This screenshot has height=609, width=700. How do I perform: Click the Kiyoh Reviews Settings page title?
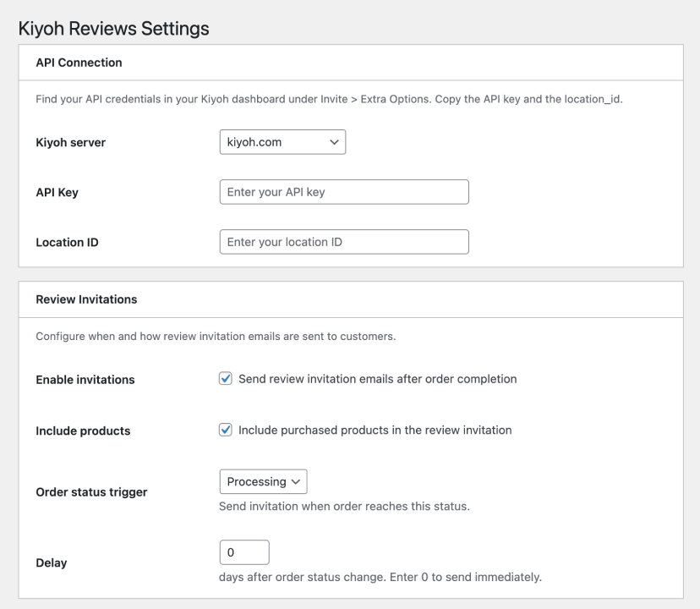pos(113,29)
